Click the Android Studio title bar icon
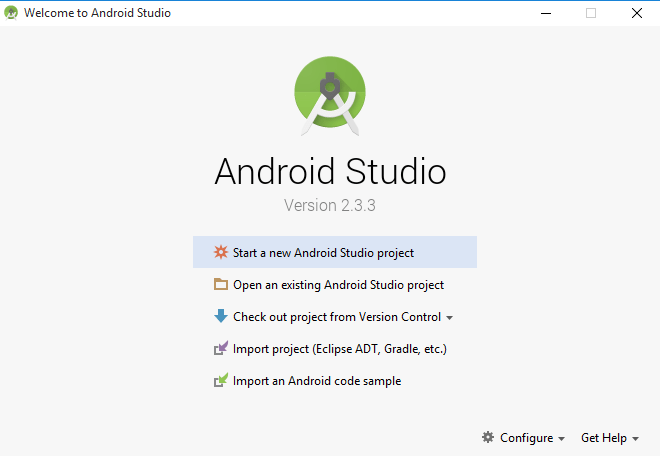660x456 pixels. (11, 13)
